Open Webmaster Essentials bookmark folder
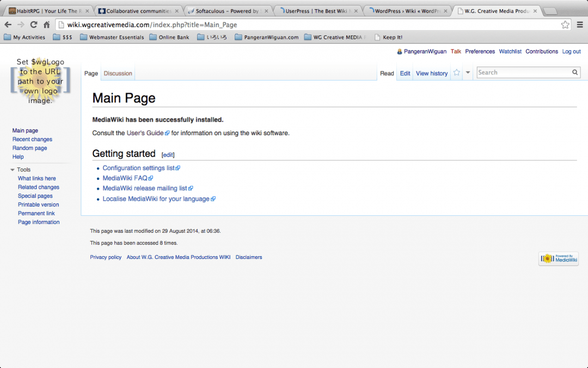 click(112, 37)
